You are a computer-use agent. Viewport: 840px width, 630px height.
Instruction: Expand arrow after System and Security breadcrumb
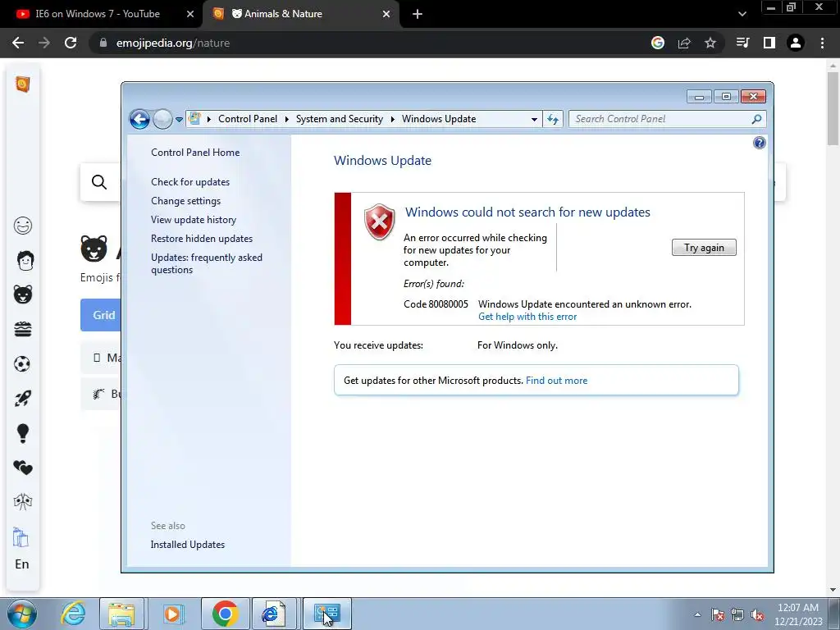coord(393,119)
